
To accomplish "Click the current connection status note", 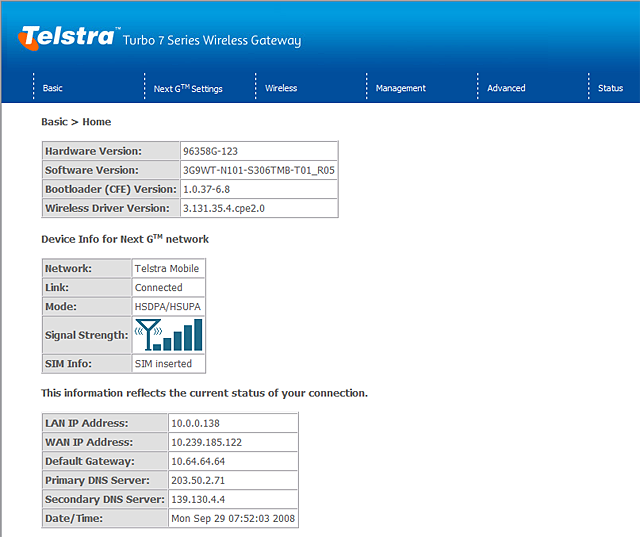I will [x=204, y=393].
